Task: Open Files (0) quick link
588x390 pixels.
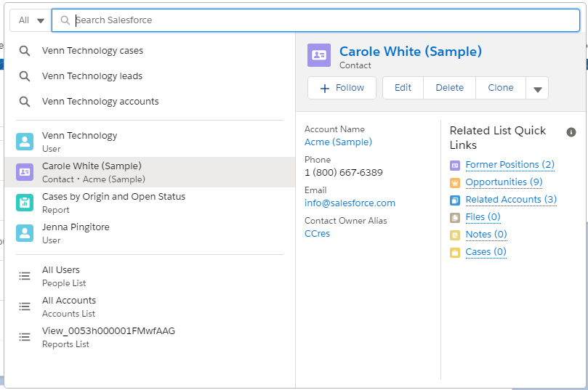Action: coord(483,217)
